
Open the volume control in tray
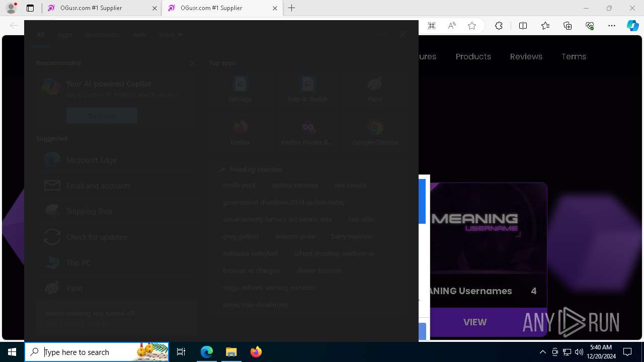pyautogui.click(x=579, y=352)
